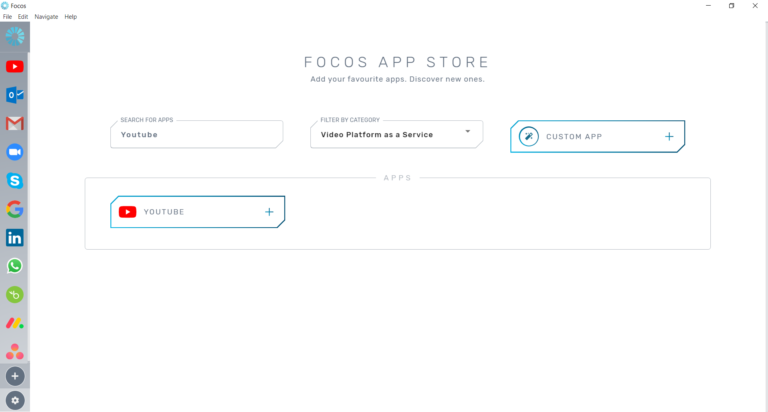The width and height of the screenshot is (768, 412).
Task: Launch Zoom from the sidebar
Action: (15, 152)
